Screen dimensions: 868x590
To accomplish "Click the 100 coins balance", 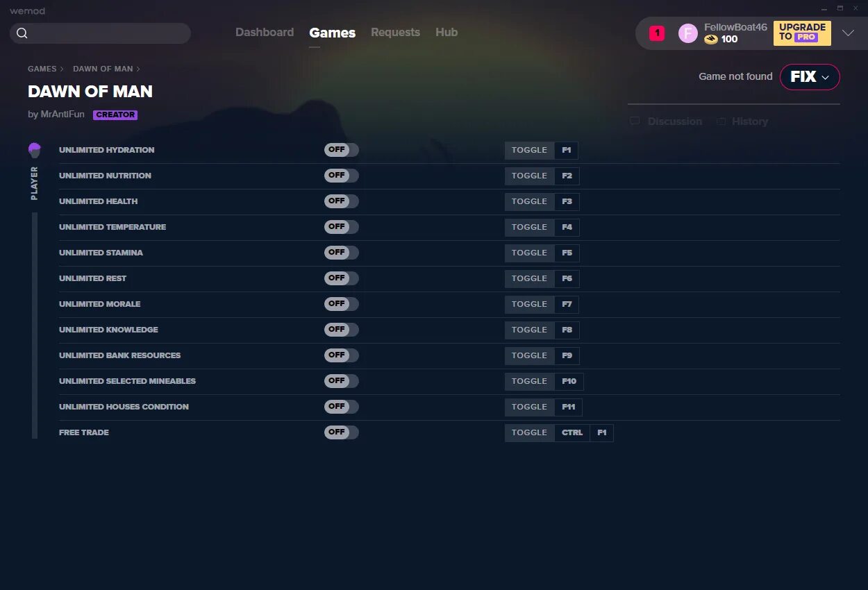I will 729,40.
